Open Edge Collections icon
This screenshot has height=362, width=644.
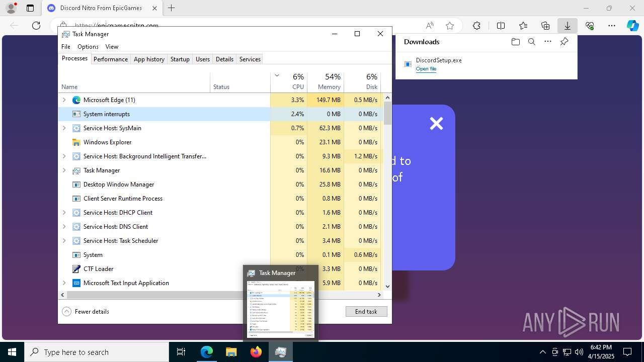point(545,26)
